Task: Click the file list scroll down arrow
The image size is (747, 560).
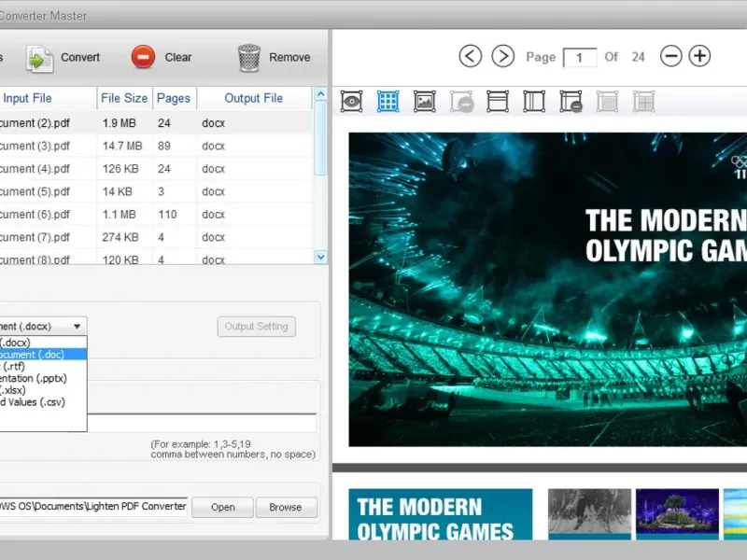Action: pos(320,258)
